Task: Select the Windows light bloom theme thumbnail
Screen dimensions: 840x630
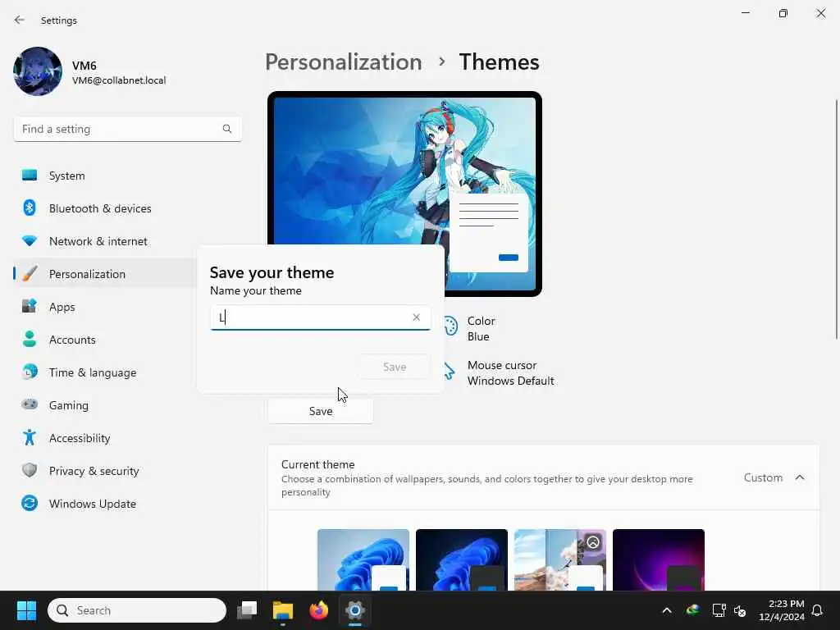Action: 363,559
